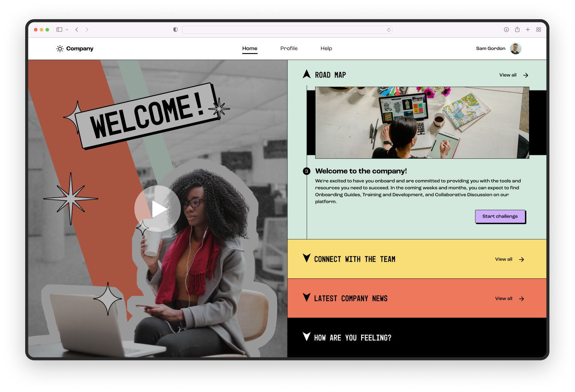Click the Latest Company News heading
Screen dimensions: 575x392
point(351,298)
